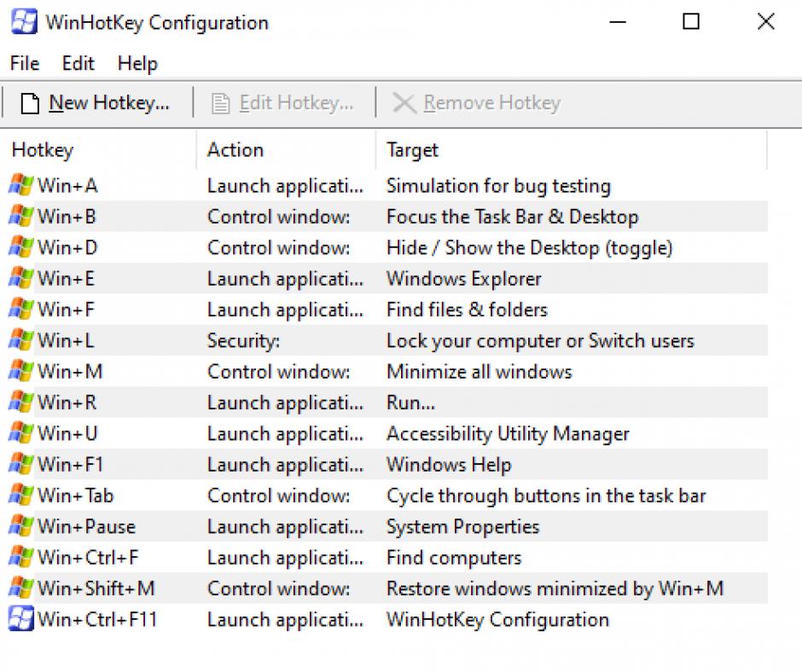802x672 pixels.
Task: Select the Win+M hotkey text
Action: pos(70,371)
